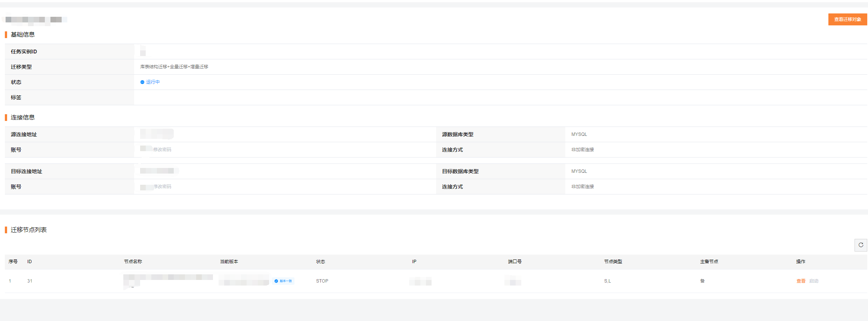Click the IP column header

click(x=414, y=262)
